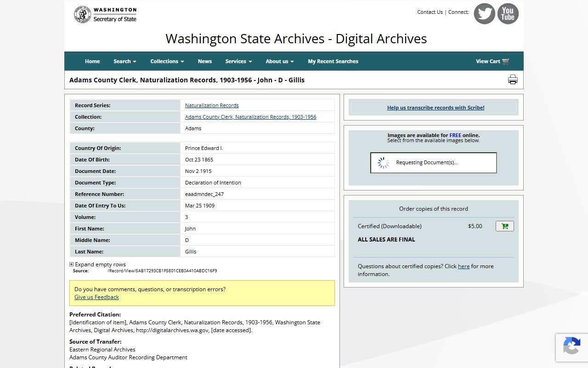Select Date Of Entry value Mar 25 1909
This screenshot has height=368, width=588.
(x=200, y=206)
